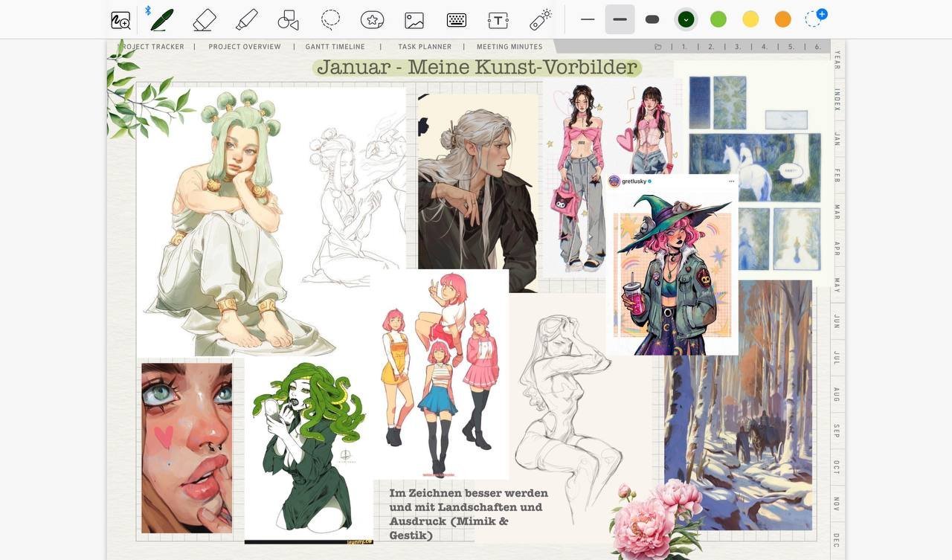Select the green Medusa illustration
Viewport: 952px width, 560px height.
pos(309,452)
